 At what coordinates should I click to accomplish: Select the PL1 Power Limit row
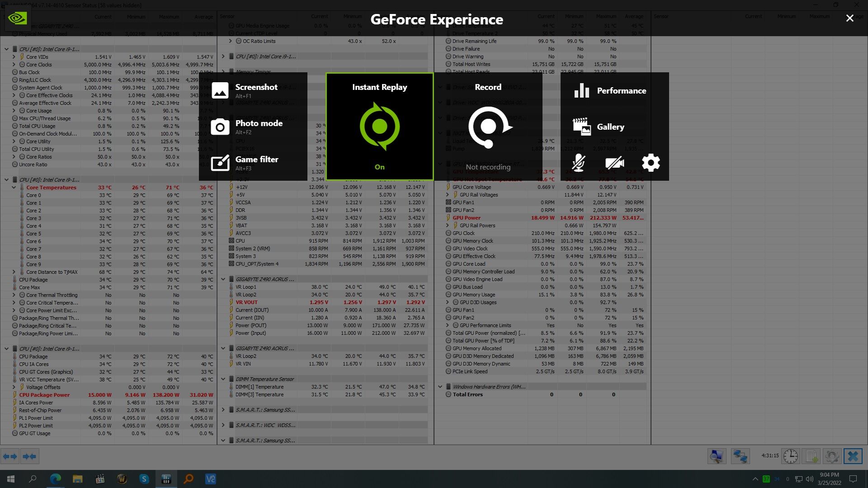108,418
